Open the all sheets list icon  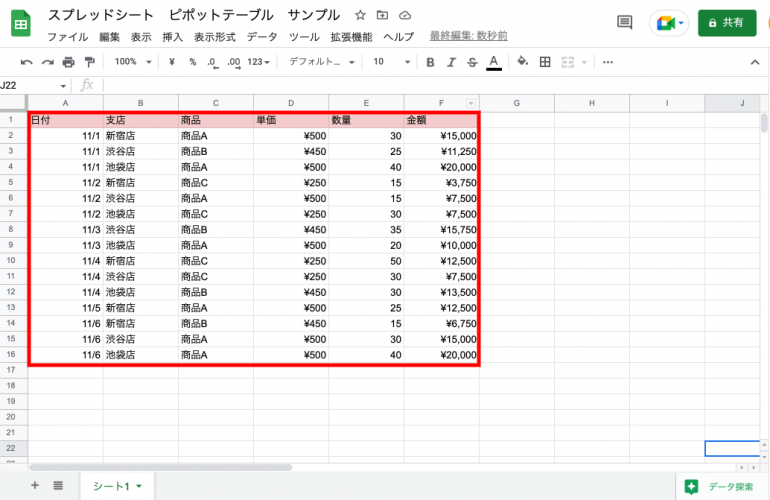click(x=58, y=486)
